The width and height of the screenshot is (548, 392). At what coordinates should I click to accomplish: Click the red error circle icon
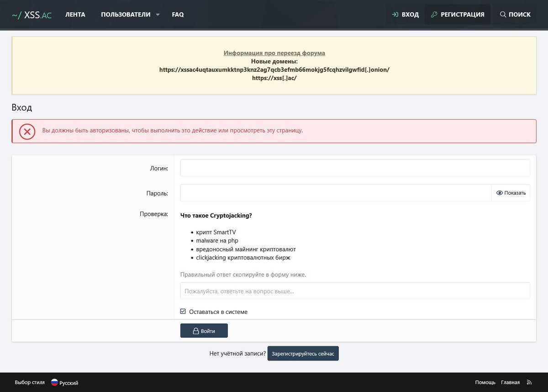(27, 131)
